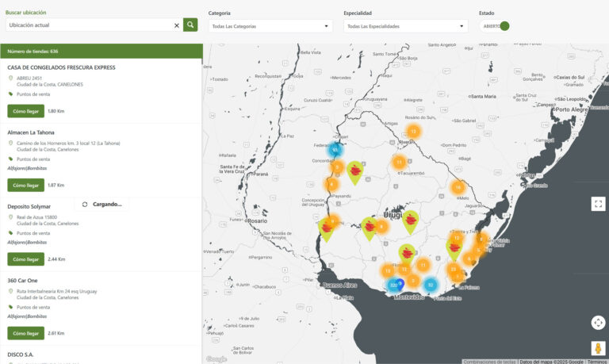Open the Términos link on the map
This screenshot has height=364, width=609.
(597, 361)
